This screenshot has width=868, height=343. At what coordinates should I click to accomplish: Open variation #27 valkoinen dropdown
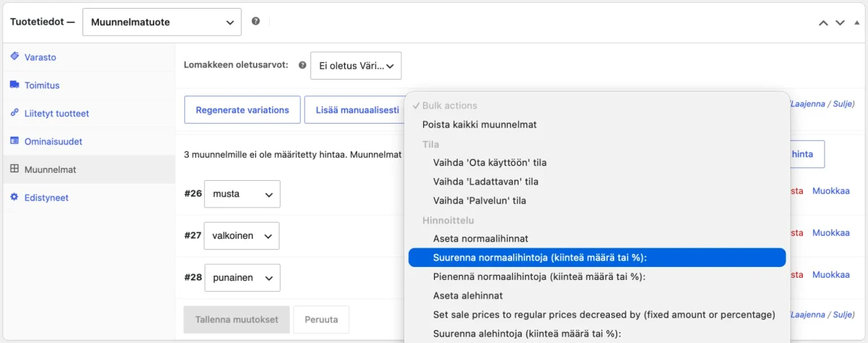tap(242, 236)
